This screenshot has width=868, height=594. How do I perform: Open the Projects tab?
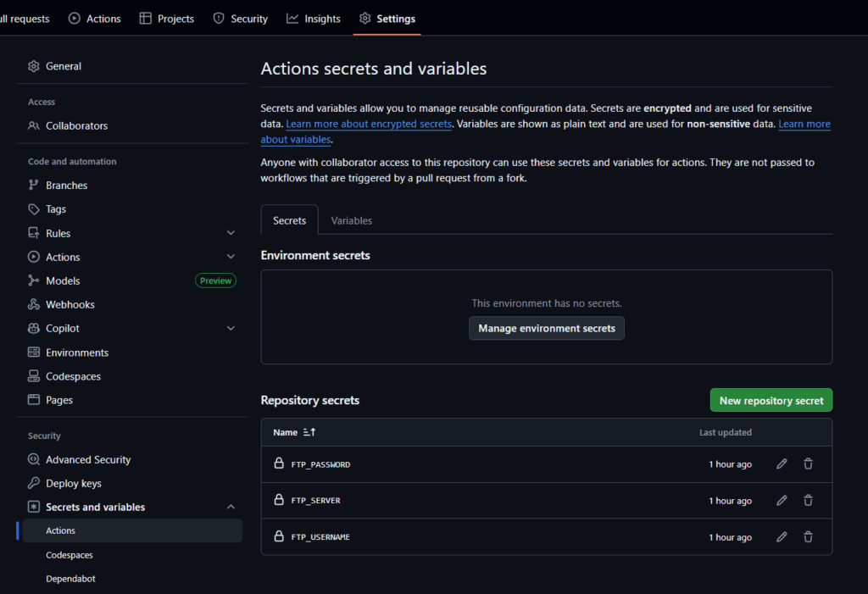tap(167, 19)
